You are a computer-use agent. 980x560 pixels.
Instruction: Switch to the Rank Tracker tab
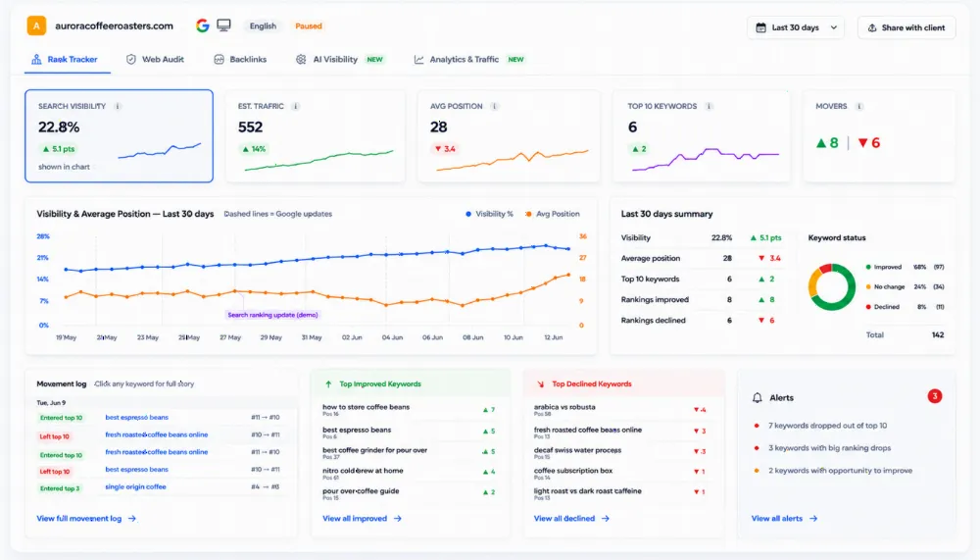click(67, 60)
